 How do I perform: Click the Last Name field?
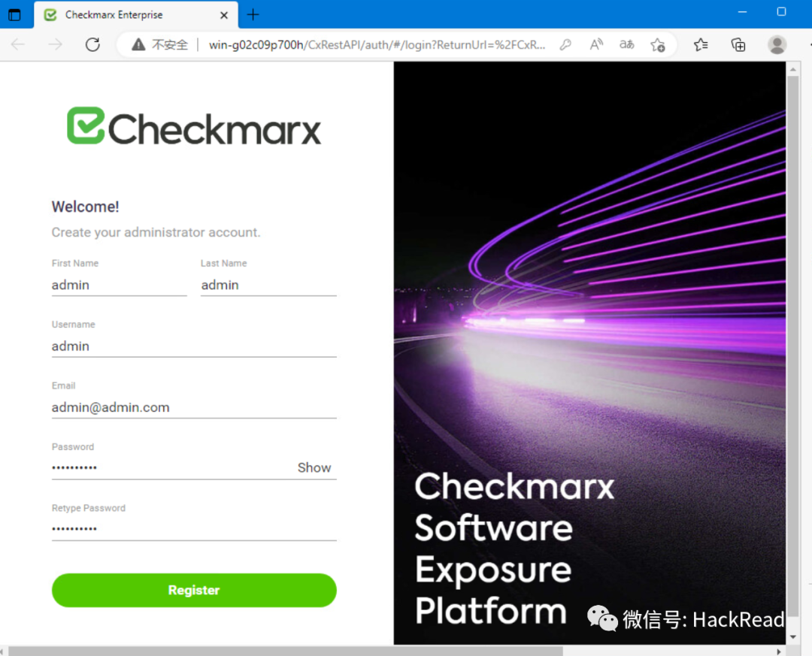coord(268,285)
